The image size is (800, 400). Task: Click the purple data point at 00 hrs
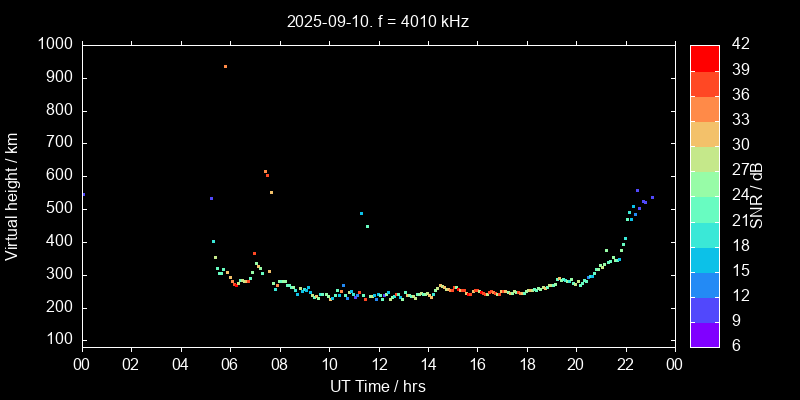click(x=83, y=194)
